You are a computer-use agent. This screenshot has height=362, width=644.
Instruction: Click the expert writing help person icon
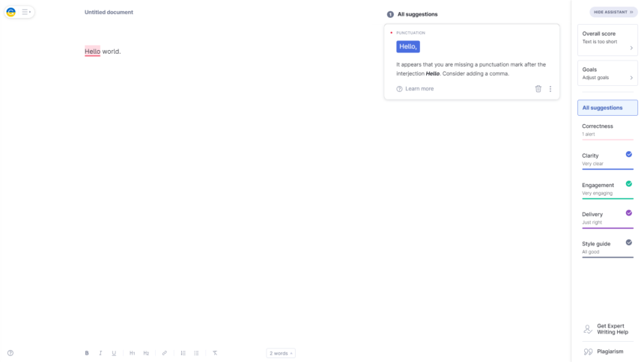(x=588, y=329)
